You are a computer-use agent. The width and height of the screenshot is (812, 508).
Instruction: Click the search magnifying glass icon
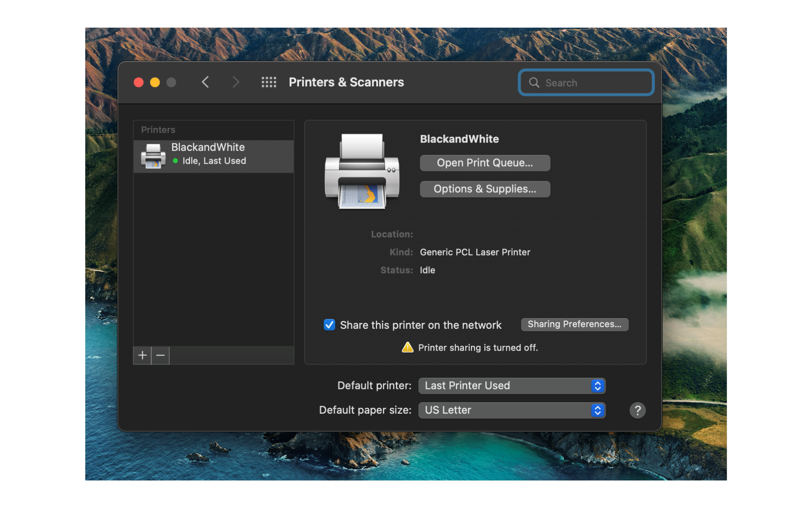[534, 82]
